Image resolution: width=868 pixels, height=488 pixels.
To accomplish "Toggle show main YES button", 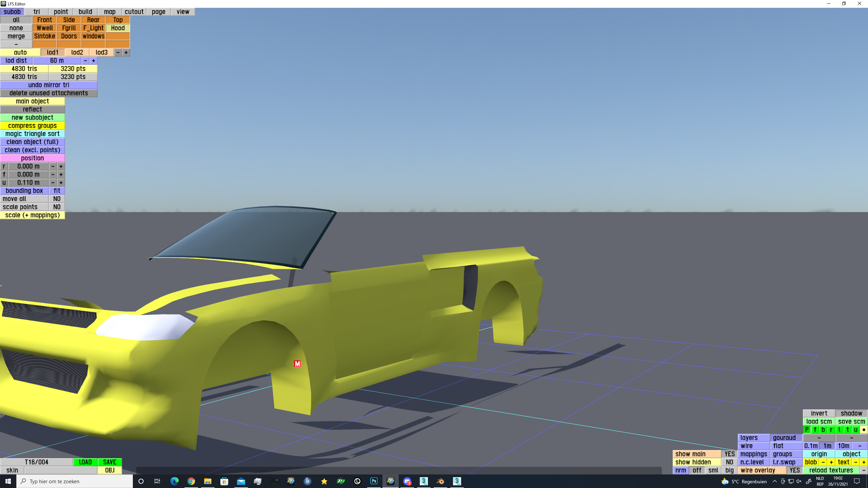I will point(729,454).
